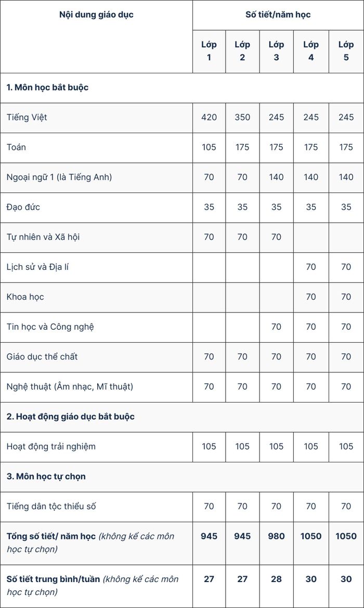This screenshot has width=364, height=608.
Task: Click the 'Lớp 3' column header
Action: (277, 51)
